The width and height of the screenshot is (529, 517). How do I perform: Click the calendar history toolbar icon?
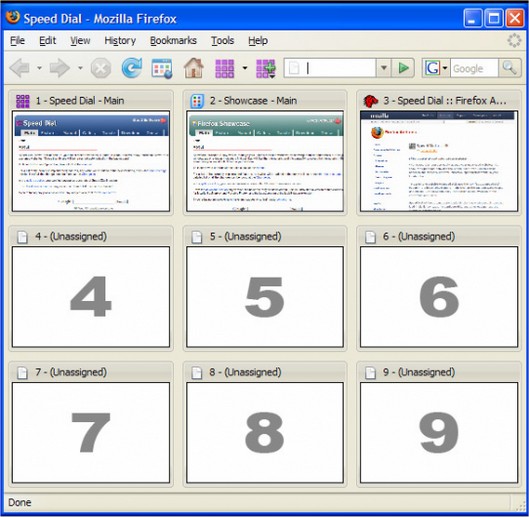pyautogui.click(x=162, y=69)
